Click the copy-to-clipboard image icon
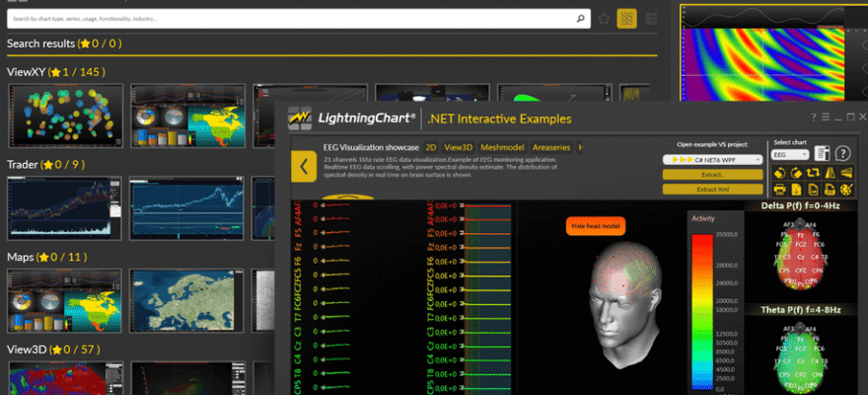Screen dimensions: 868x395 point(813,190)
